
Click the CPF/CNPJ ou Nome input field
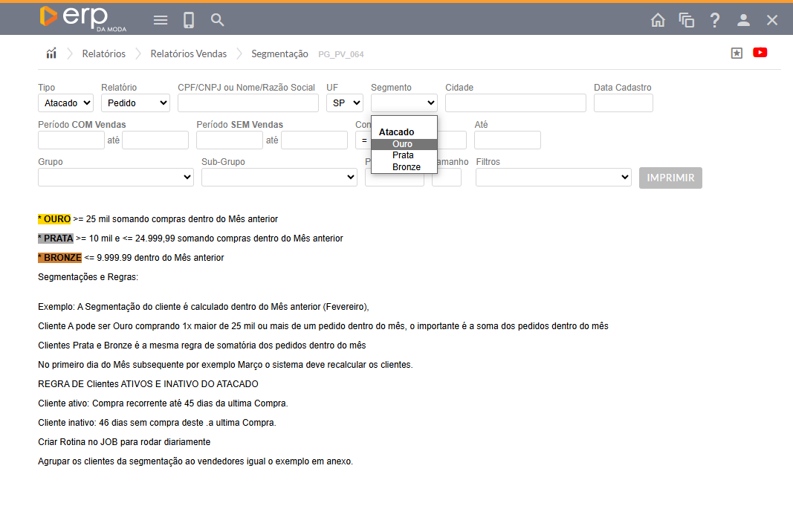pos(247,103)
